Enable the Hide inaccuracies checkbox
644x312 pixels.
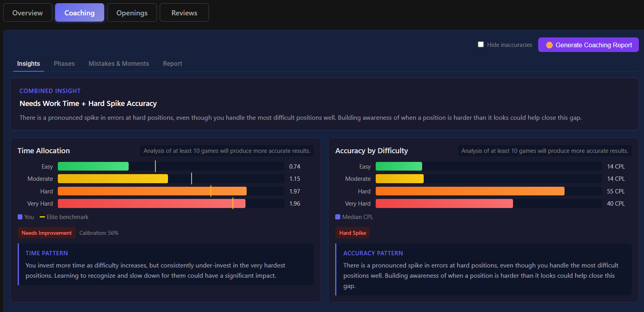[480, 45]
